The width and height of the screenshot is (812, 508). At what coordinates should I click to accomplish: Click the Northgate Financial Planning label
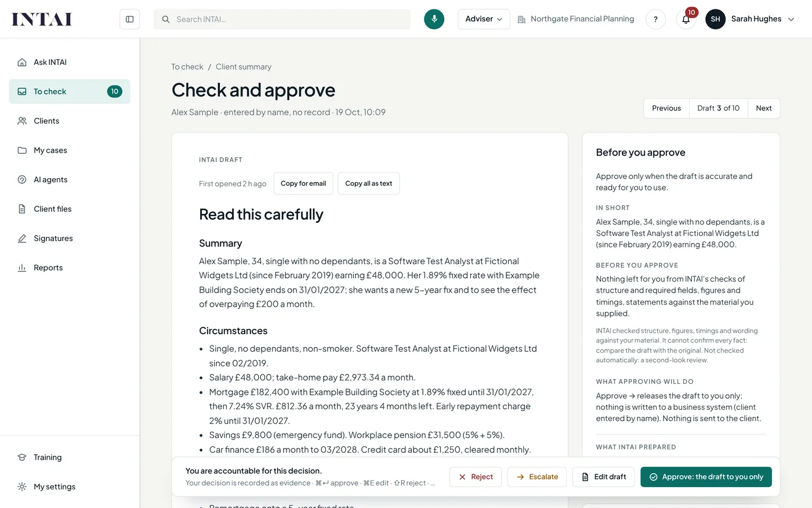pyautogui.click(x=582, y=19)
